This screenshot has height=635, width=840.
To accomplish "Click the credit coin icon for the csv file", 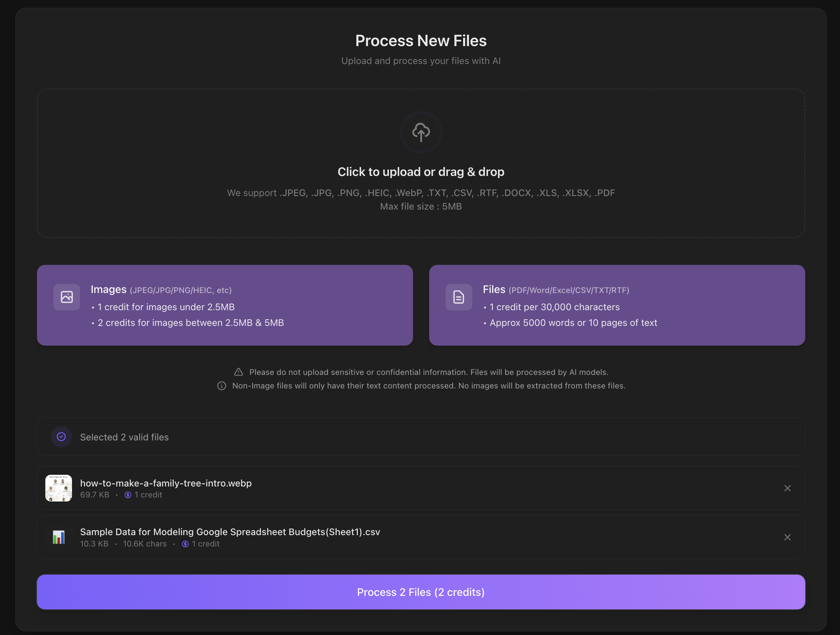I will coord(185,544).
